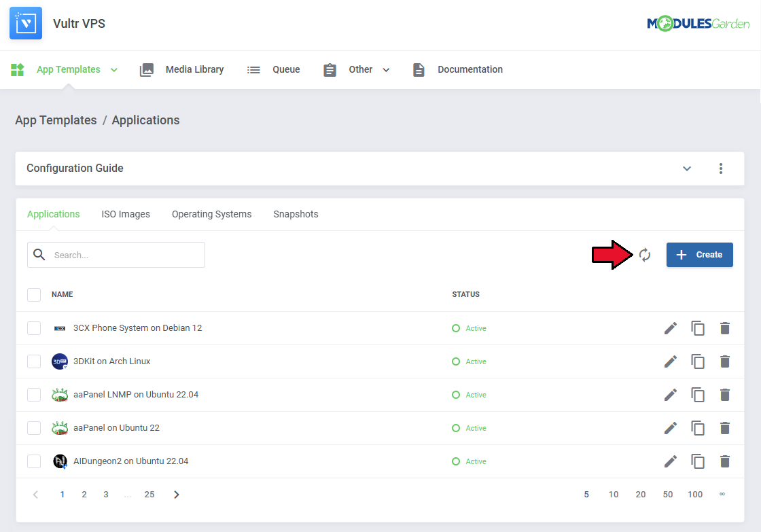
Task: Duplicate 3DKit on Arch Linux
Action: (x=697, y=361)
